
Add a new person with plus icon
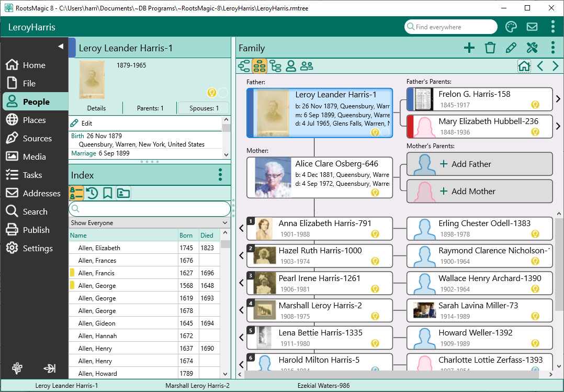[x=469, y=48]
